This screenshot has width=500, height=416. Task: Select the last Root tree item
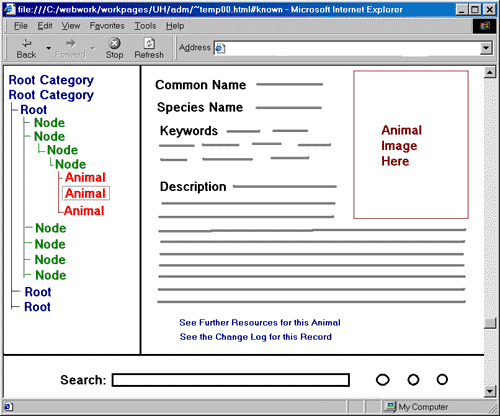(x=37, y=307)
